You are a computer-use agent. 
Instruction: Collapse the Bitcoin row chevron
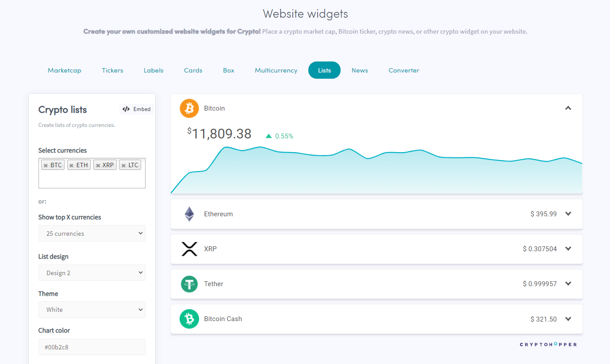568,108
